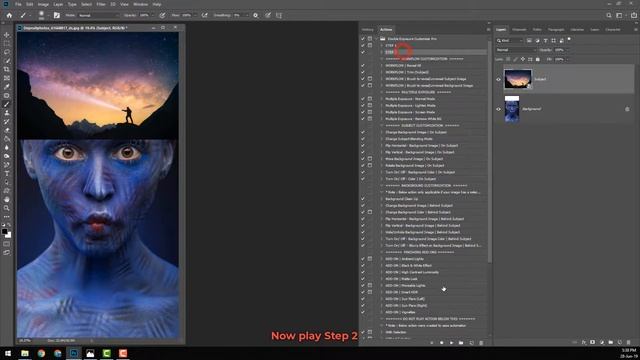Open the smoothing options gear icon
This screenshot has height=360, width=640.
pyautogui.click(x=256, y=15)
